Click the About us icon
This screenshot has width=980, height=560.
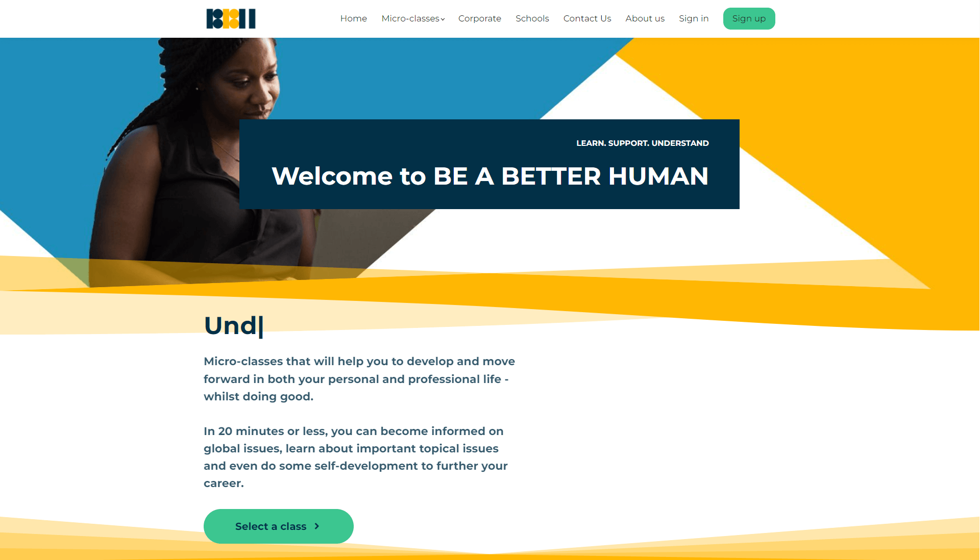645,18
